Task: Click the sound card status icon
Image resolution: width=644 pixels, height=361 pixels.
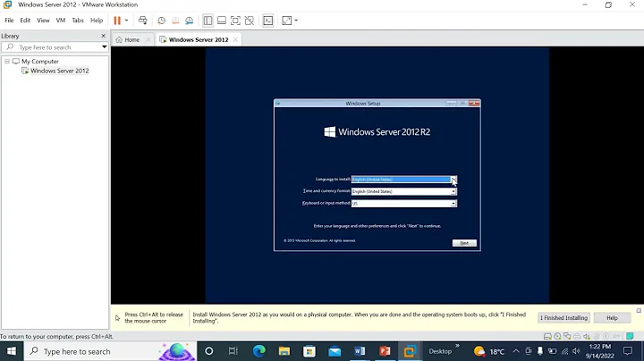Action: pyautogui.click(x=587, y=336)
